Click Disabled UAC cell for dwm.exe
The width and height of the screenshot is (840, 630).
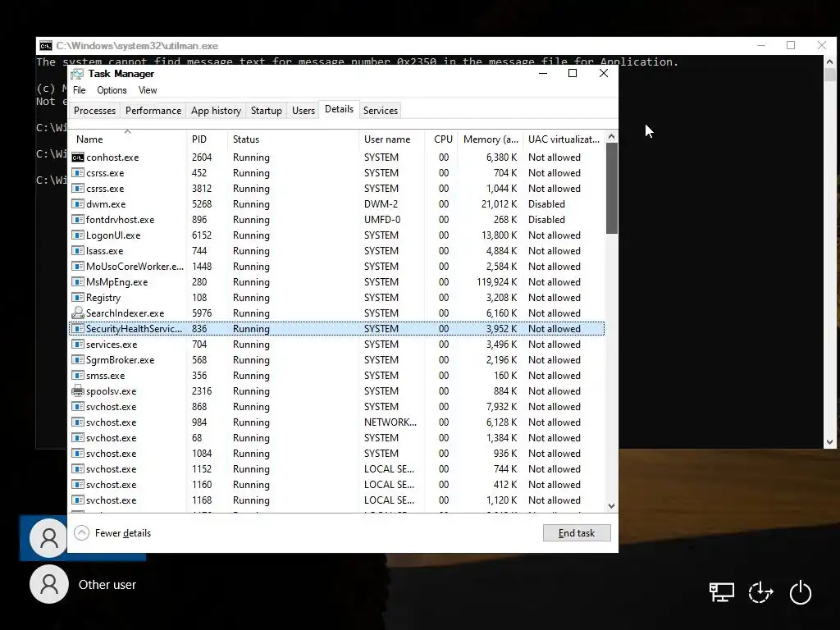click(546, 204)
